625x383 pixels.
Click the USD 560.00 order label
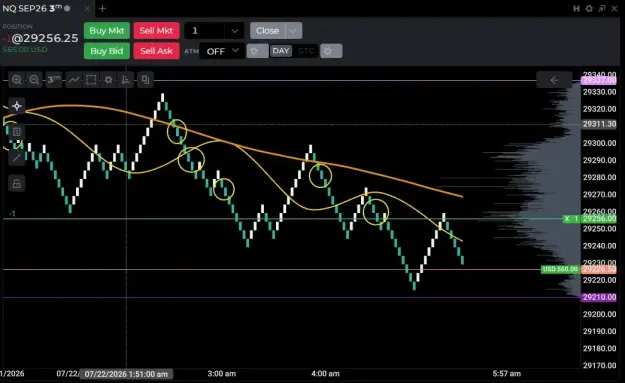click(x=560, y=269)
